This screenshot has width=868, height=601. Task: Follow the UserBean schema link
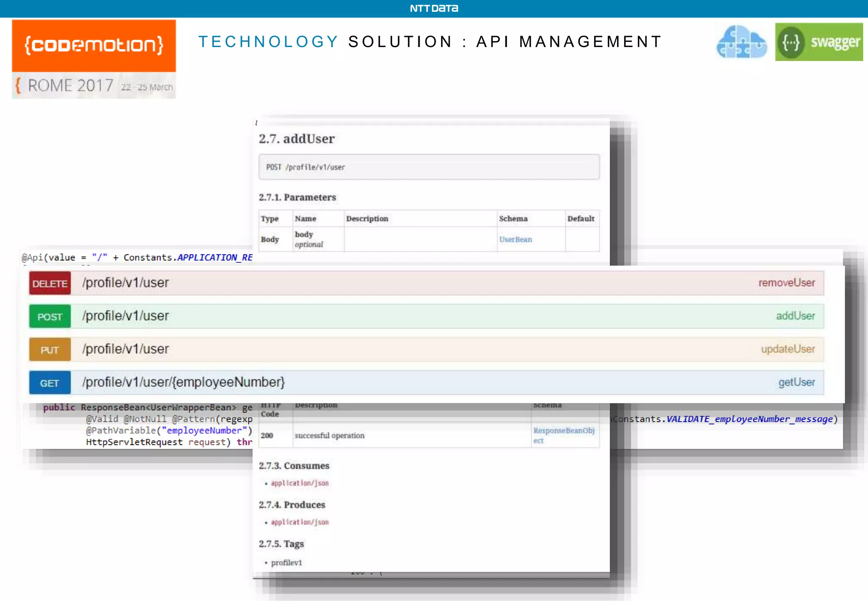(515, 239)
